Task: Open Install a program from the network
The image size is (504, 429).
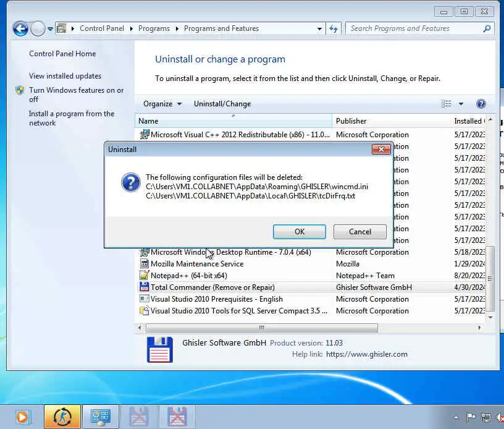Action: [x=72, y=118]
